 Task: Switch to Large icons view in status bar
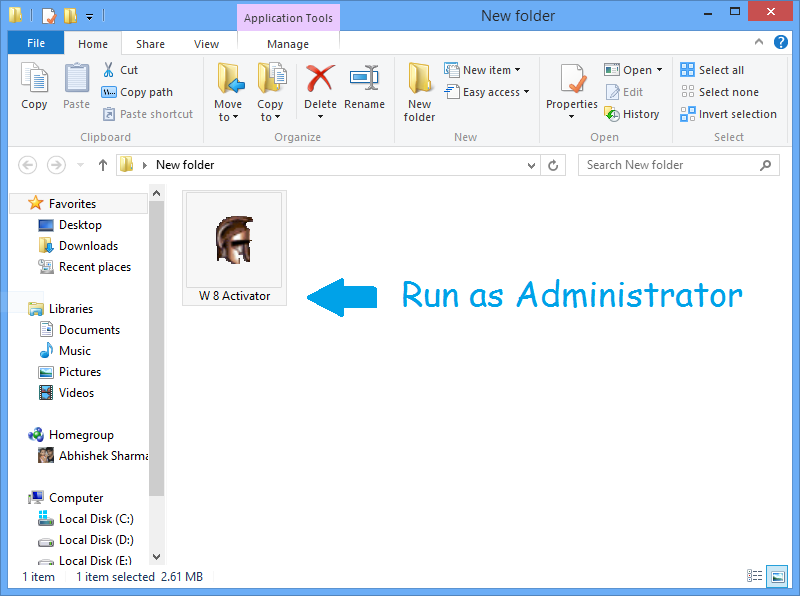coord(778,577)
